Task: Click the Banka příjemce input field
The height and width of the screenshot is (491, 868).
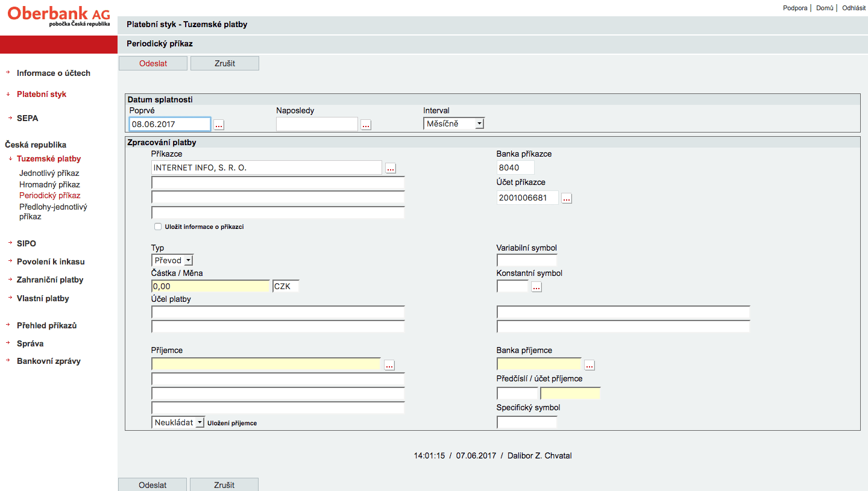Action: click(x=539, y=364)
